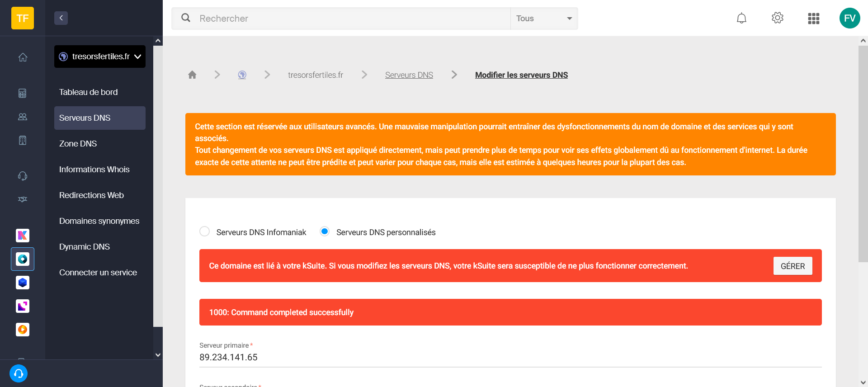Open Connecter un service menu item

(100, 273)
